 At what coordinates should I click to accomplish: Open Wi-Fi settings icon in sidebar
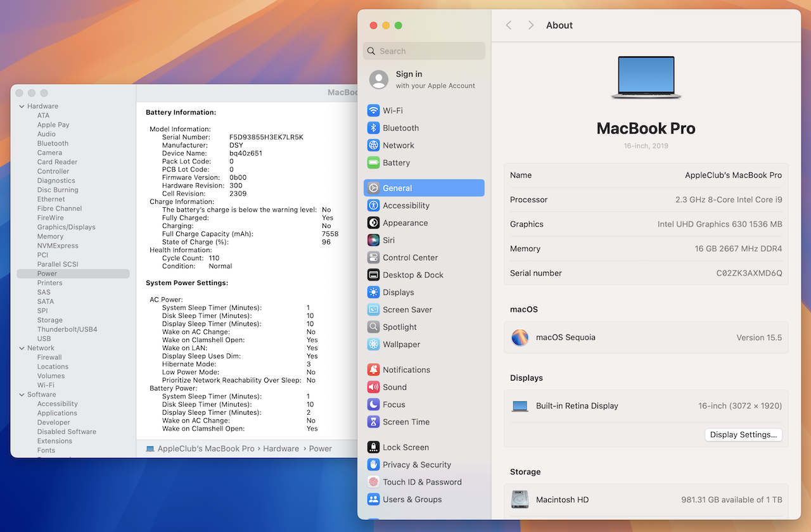373,110
